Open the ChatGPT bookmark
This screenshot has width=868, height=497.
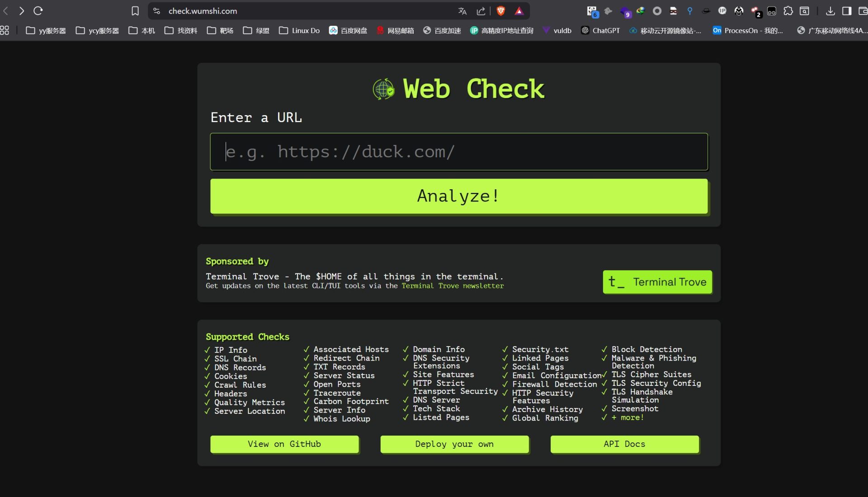[601, 30]
